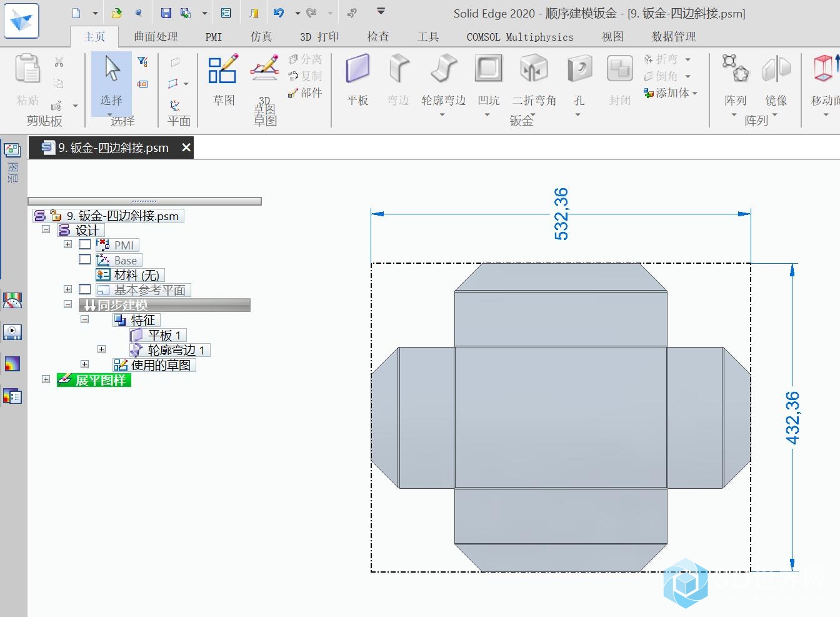
Task: Open the Solid Edge application button
Action: click(21, 21)
